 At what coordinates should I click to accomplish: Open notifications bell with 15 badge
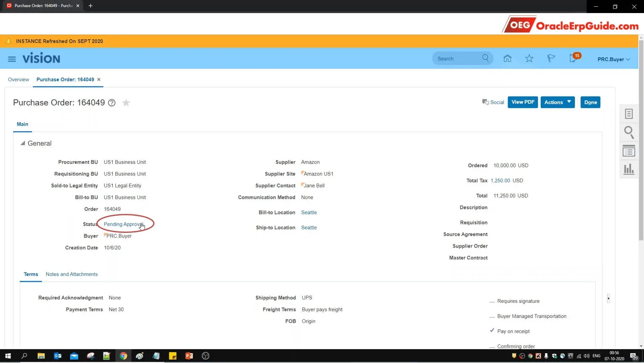(x=574, y=58)
